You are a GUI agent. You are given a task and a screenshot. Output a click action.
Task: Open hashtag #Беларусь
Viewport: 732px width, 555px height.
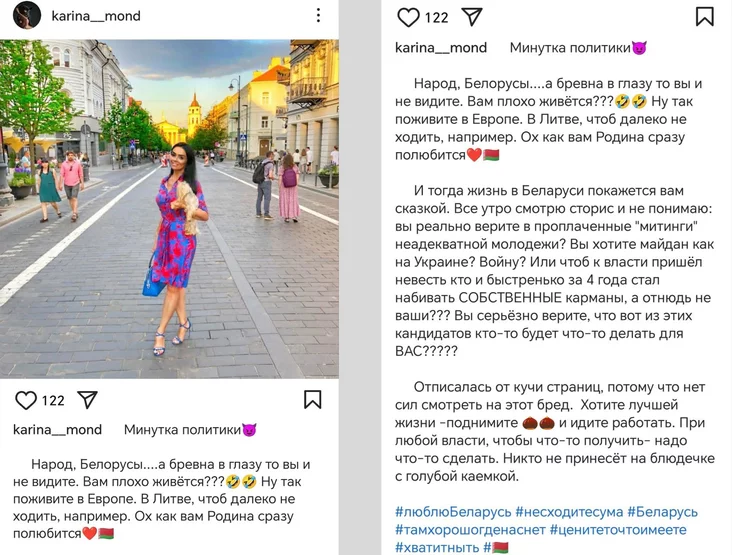click(662, 512)
